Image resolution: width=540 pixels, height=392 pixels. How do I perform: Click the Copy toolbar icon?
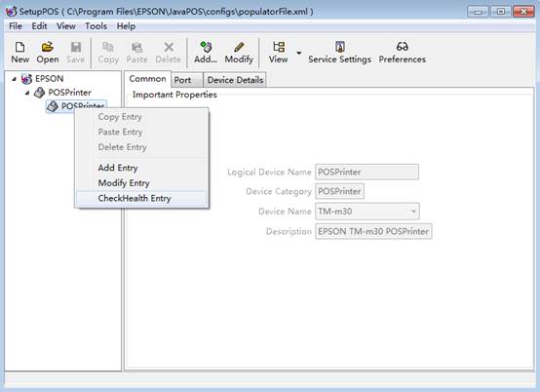pyautogui.click(x=108, y=47)
